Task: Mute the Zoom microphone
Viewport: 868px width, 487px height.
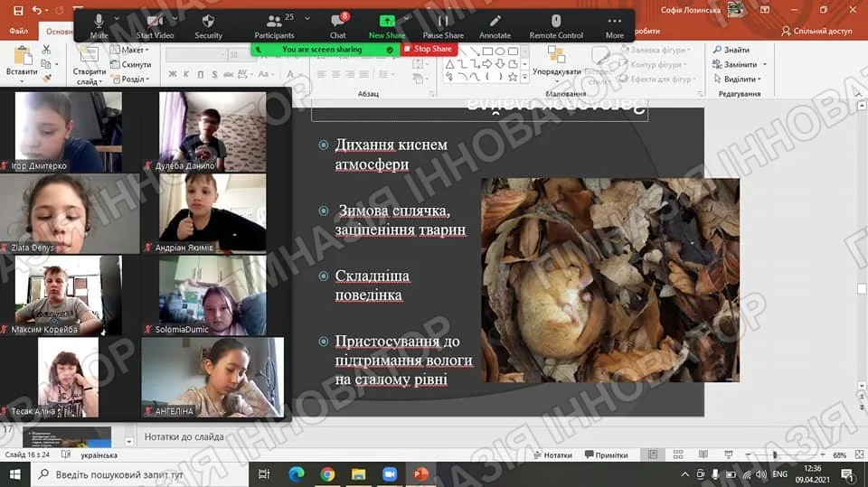Action: (x=99, y=26)
